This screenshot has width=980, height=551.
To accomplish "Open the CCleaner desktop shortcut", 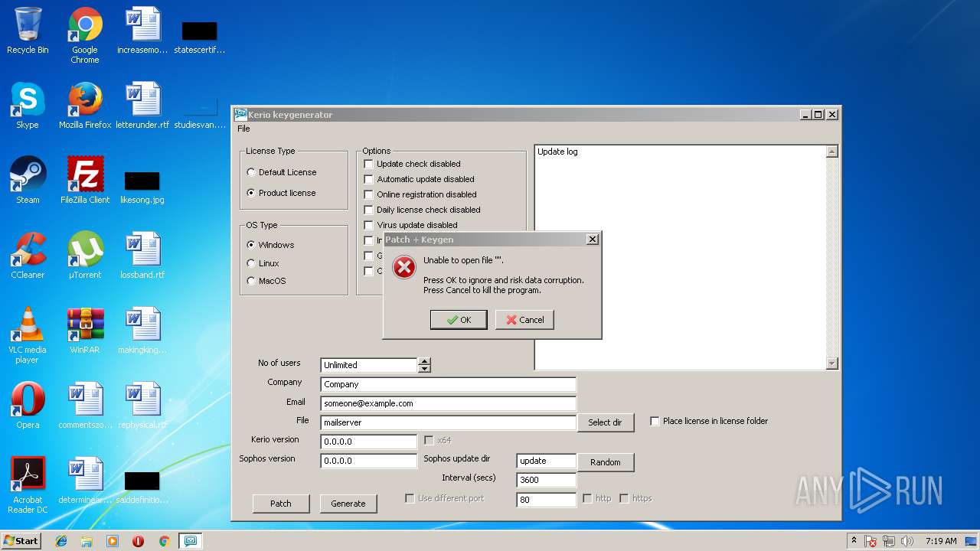I will pyautogui.click(x=28, y=256).
